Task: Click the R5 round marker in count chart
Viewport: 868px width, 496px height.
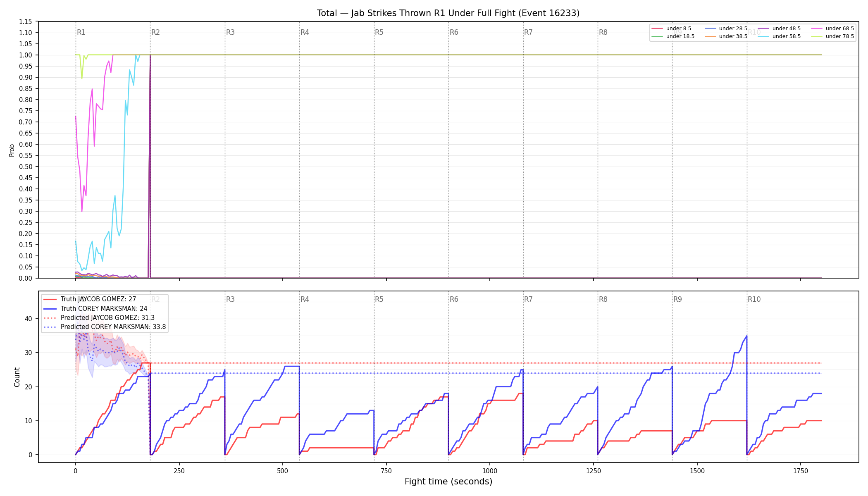Action: tap(379, 299)
